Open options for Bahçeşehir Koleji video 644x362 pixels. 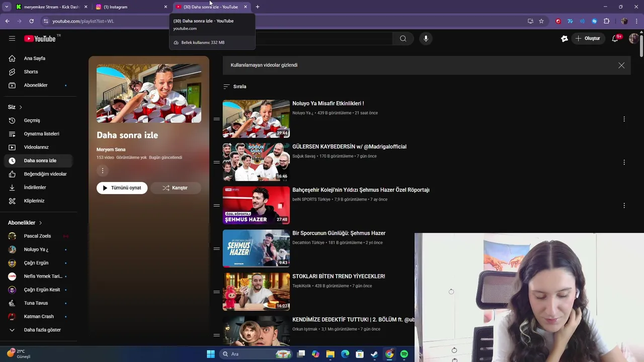[624, 206]
